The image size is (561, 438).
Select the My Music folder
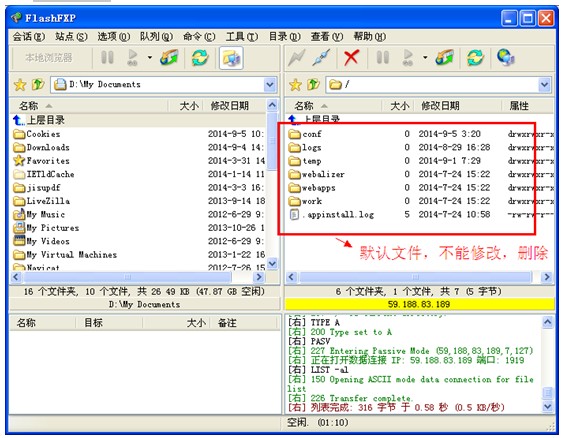coord(39,215)
